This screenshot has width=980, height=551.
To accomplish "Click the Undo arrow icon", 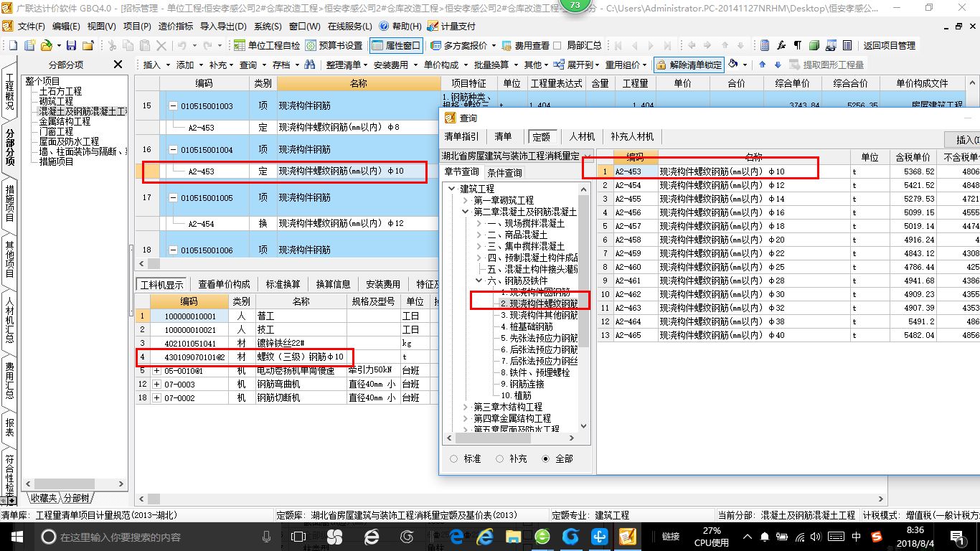I will [182, 45].
